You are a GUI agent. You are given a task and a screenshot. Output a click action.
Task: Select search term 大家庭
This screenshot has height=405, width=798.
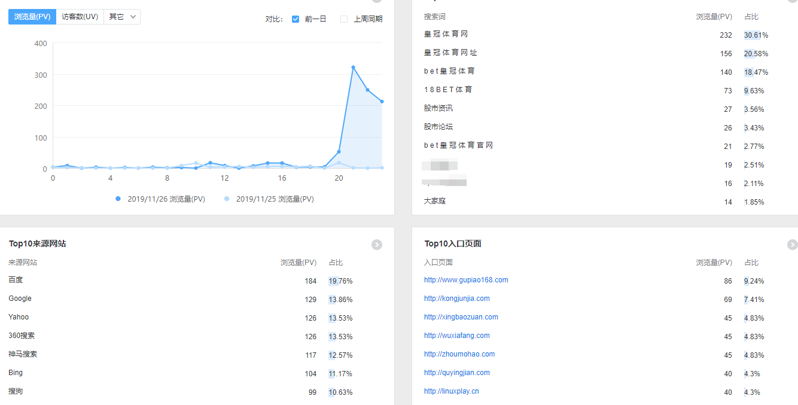coord(434,201)
